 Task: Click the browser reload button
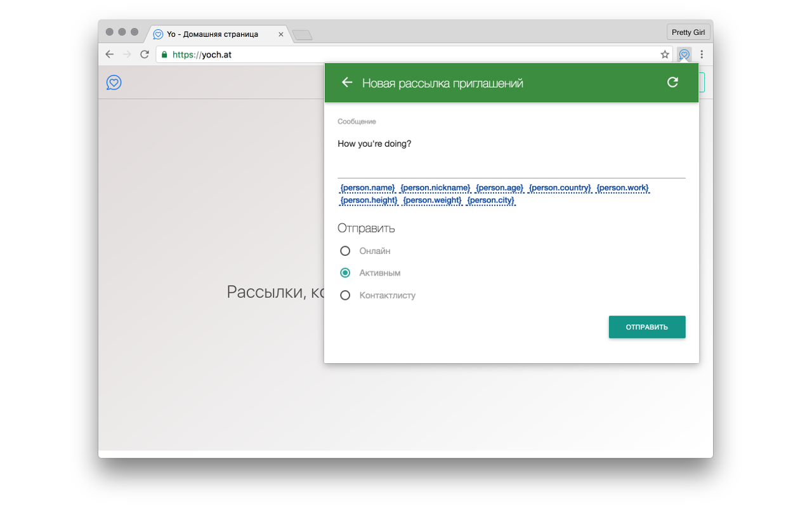coord(145,55)
